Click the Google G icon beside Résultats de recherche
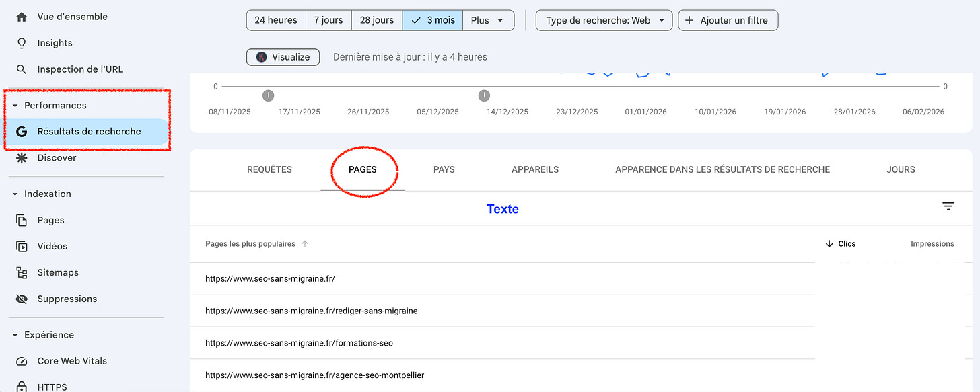The width and height of the screenshot is (980, 392). click(x=22, y=132)
